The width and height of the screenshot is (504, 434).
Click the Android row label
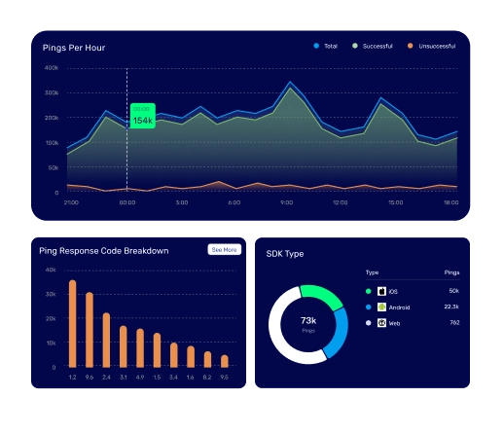coord(399,307)
